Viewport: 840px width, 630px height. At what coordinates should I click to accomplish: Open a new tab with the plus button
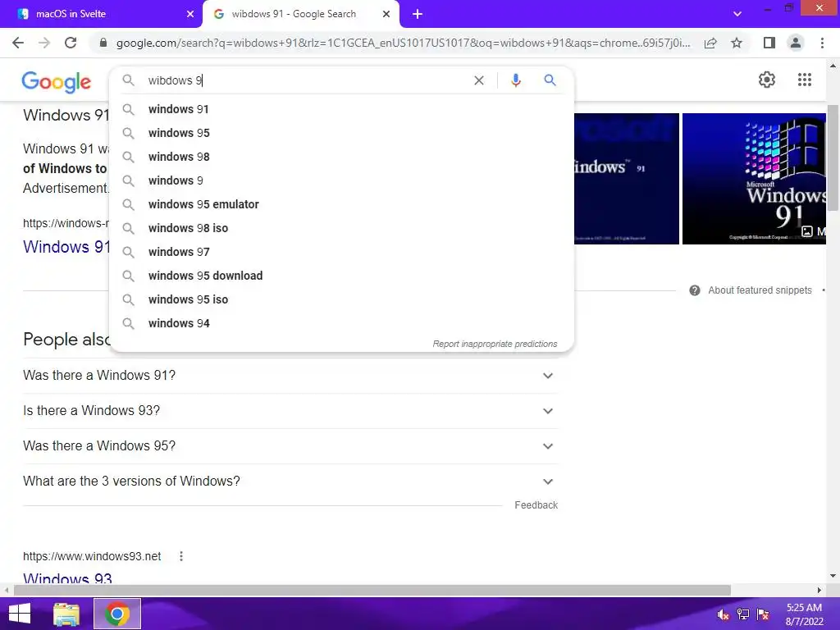418,15
